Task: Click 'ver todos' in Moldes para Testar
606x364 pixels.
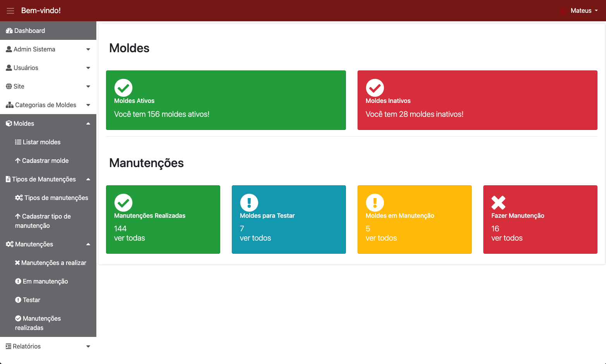Action: point(255,238)
